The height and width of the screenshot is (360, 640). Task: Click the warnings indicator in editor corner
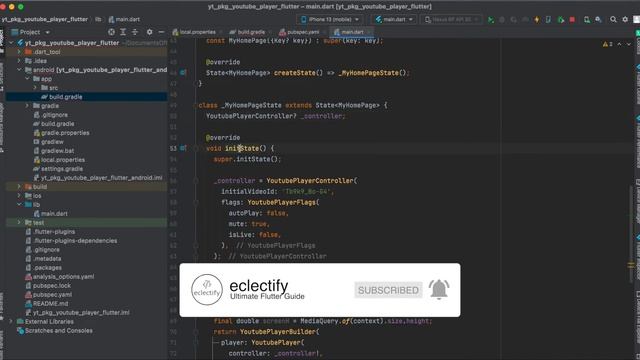(607, 44)
